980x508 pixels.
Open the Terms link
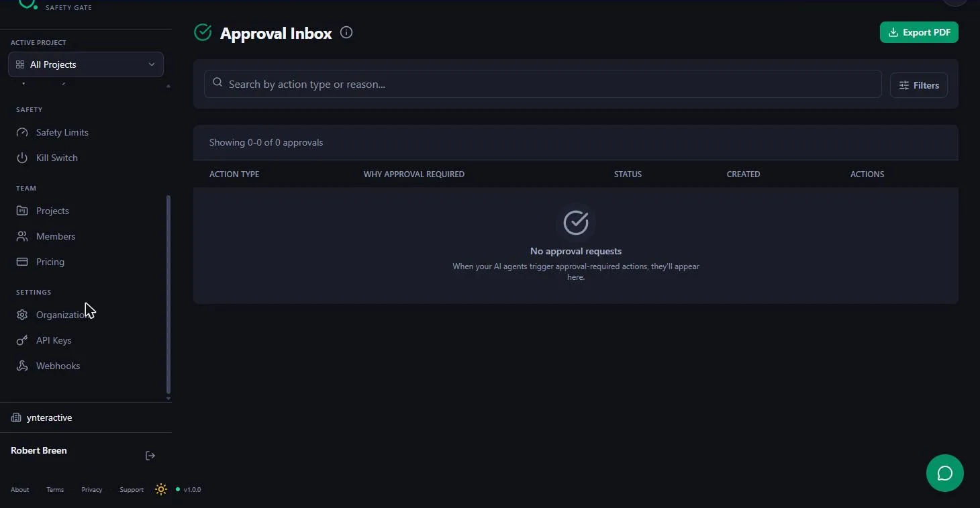click(55, 489)
